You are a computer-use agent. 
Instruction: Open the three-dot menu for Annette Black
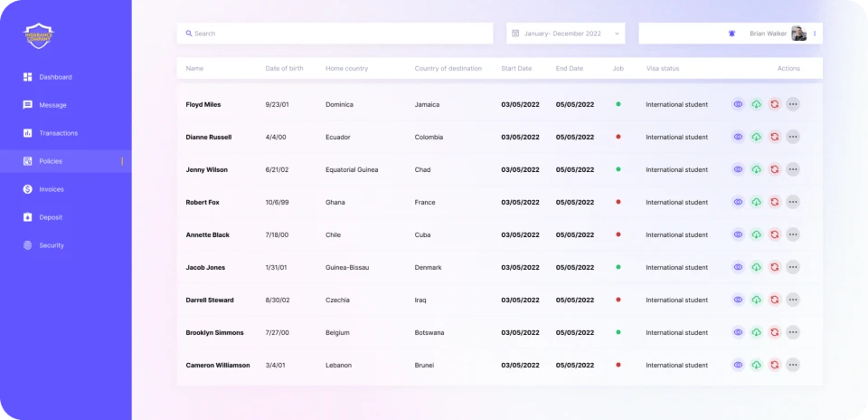[793, 235]
